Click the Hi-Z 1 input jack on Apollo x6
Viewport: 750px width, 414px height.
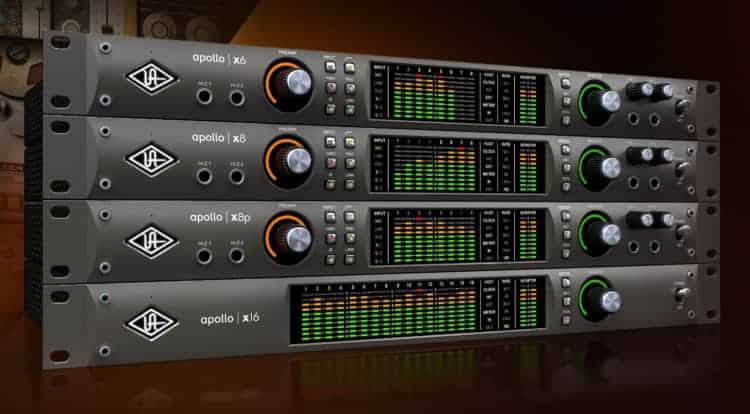(204, 96)
